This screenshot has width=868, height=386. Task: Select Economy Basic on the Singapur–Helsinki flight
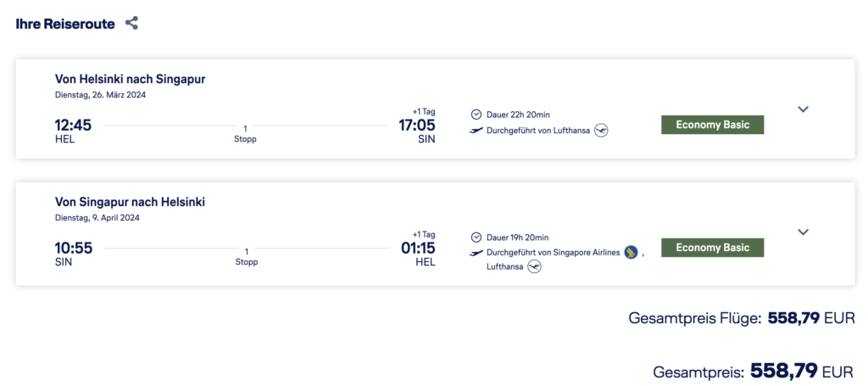pos(712,248)
